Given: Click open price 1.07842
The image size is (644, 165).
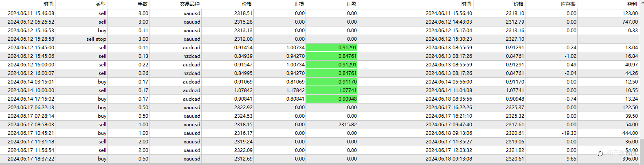Looking at the screenshot, I should (243, 90).
